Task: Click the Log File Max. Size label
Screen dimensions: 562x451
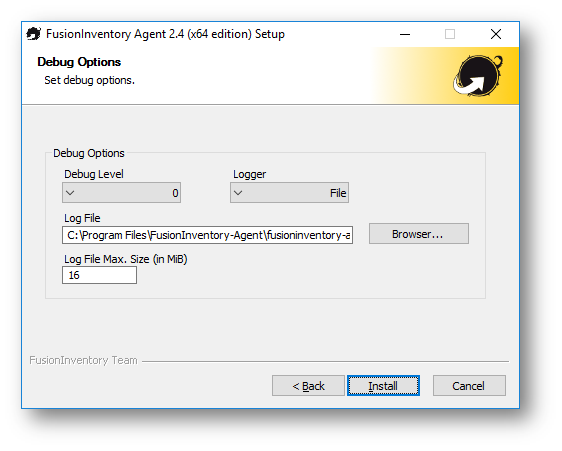Action: pyautogui.click(x=125, y=259)
